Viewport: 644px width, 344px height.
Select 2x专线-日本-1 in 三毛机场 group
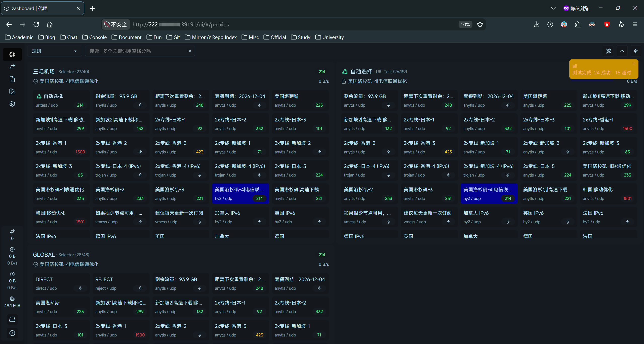click(181, 124)
